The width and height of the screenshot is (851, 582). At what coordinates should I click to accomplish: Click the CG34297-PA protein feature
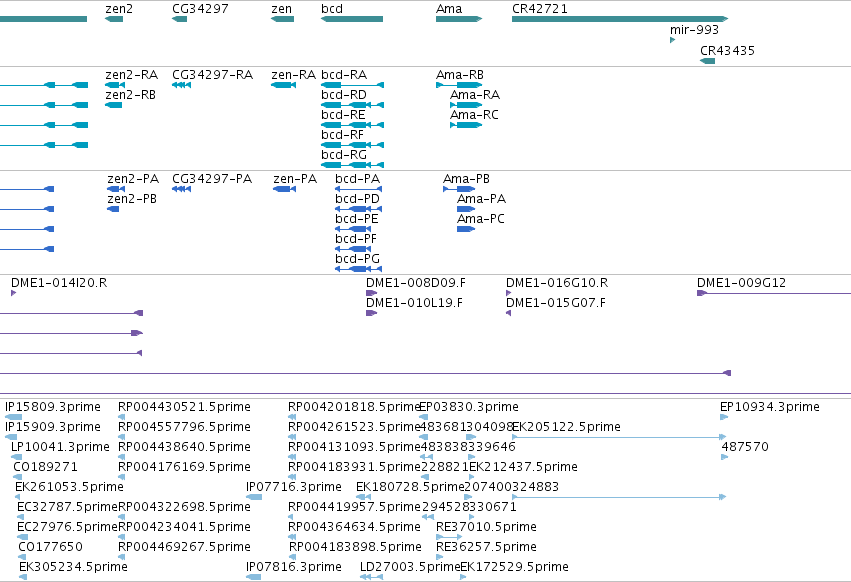tap(181, 189)
